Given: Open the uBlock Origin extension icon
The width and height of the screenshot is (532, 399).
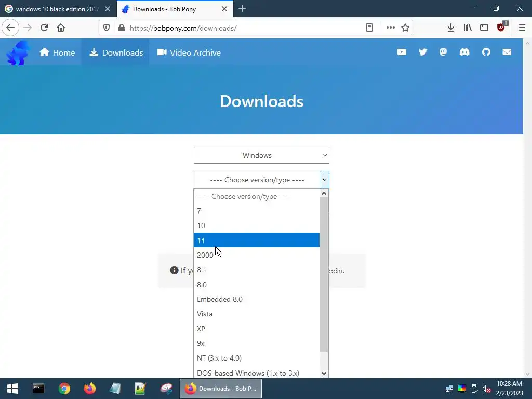Looking at the screenshot, I should coord(501,28).
